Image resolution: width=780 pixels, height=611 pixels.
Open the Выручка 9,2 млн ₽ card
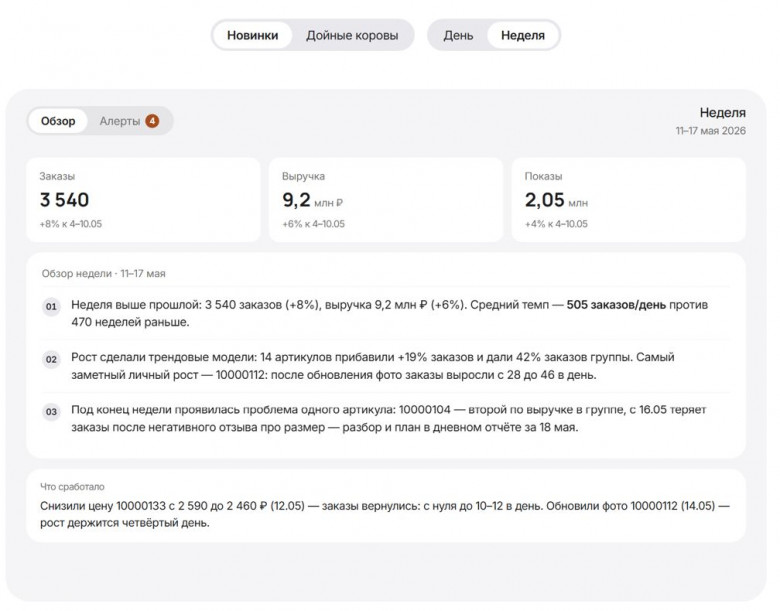[x=386, y=200]
